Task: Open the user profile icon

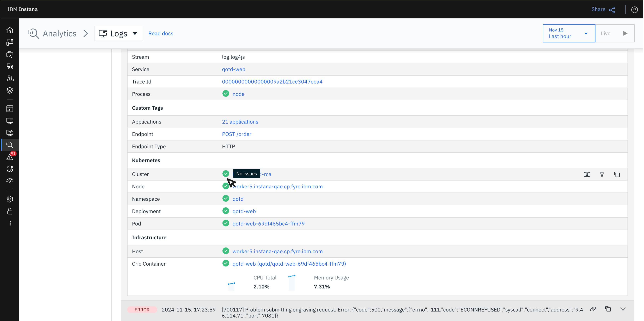Action: click(635, 9)
